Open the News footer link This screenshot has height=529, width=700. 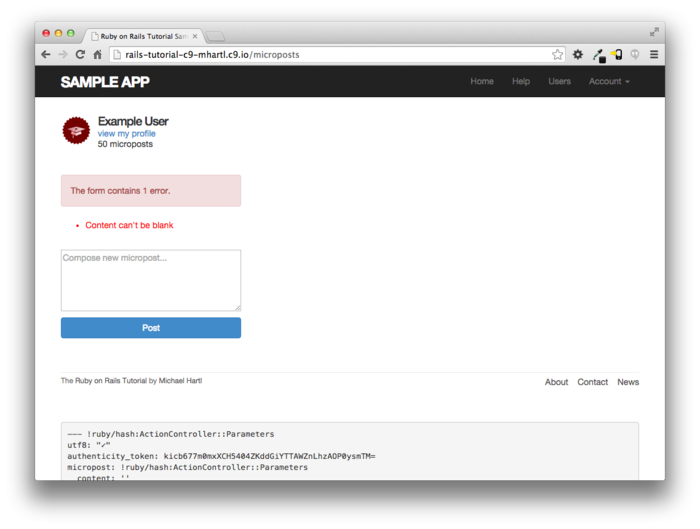(x=628, y=382)
